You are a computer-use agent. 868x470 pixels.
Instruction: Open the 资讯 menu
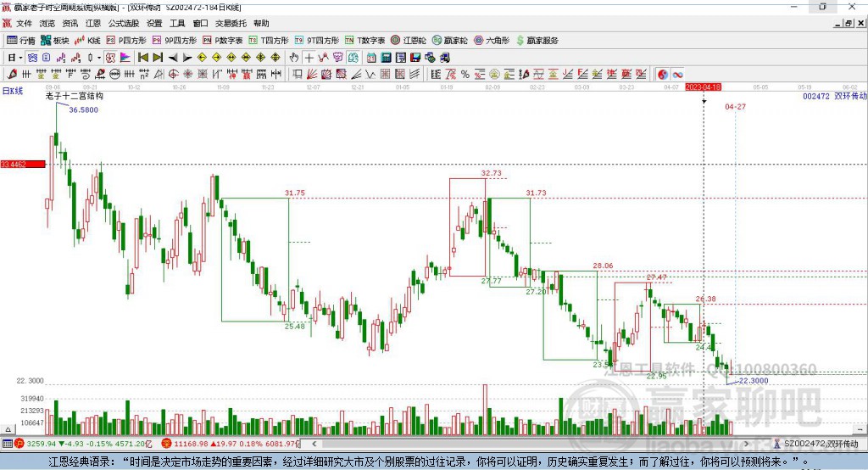pyautogui.click(x=70, y=23)
